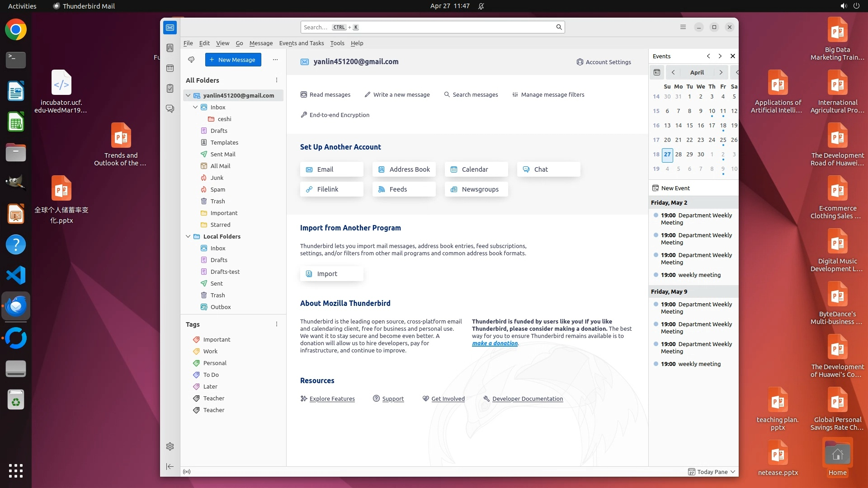Close the Events pane

[x=733, y=56]
